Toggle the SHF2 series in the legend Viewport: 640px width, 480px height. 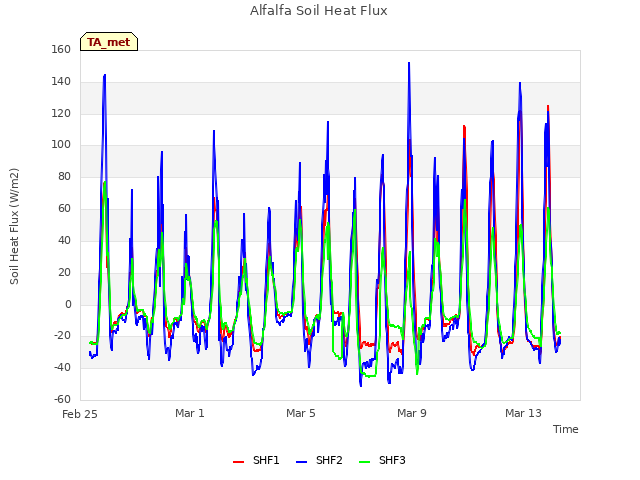pyautogui.click(x=319, y=460)
